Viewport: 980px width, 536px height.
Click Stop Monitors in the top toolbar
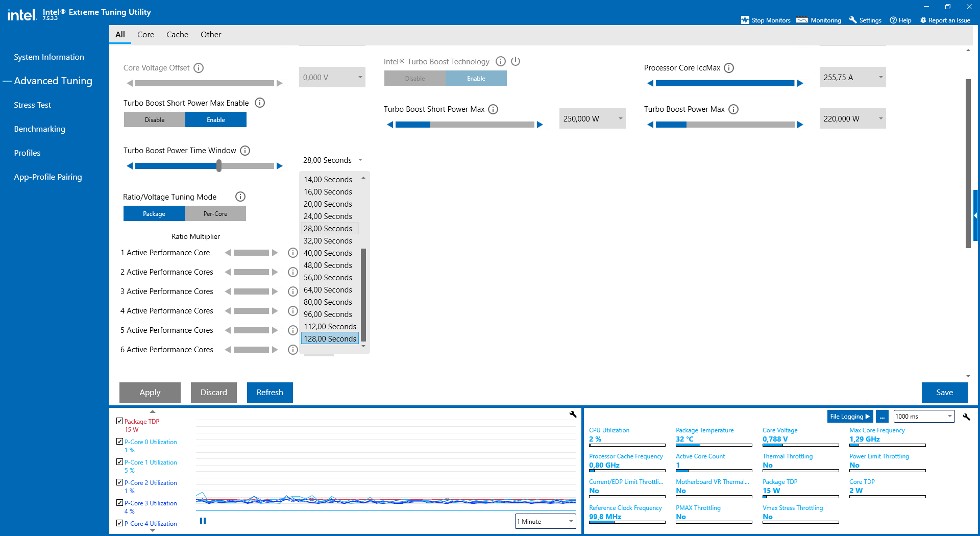tap(766, 20)
